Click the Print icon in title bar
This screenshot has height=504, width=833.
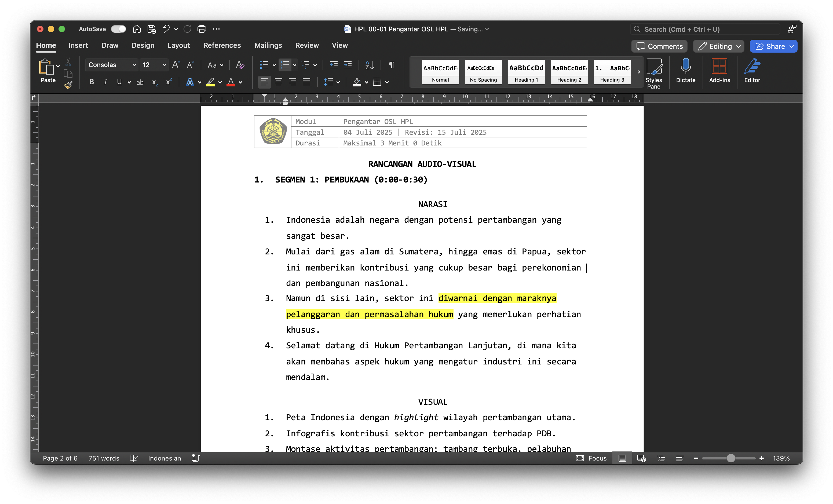[202, 29]
